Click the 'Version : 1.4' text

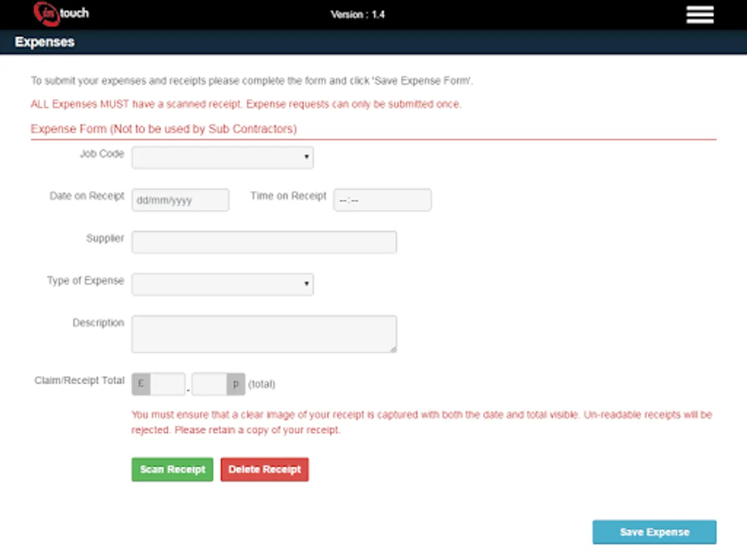coord(358,14)
